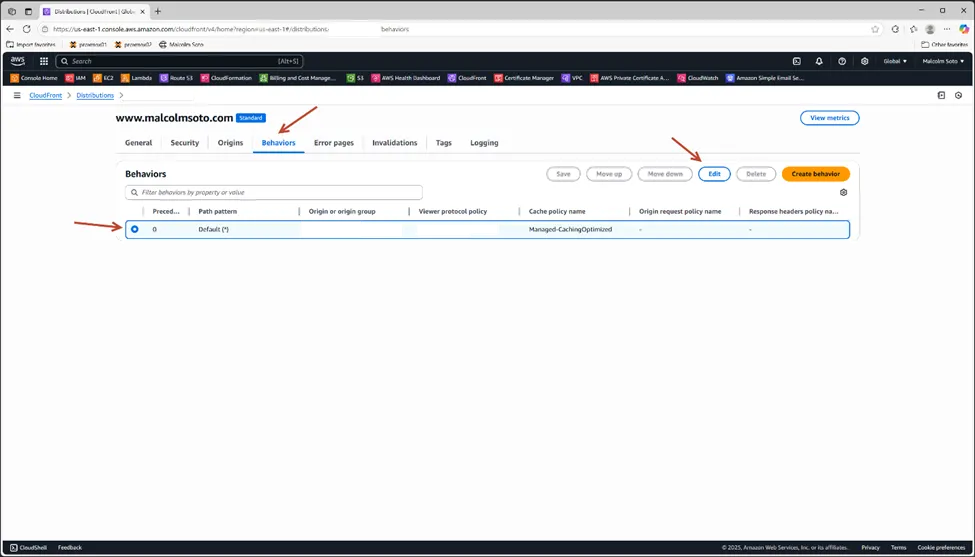Toggle the CloudFront side navigation hamburger

[17, 95]
